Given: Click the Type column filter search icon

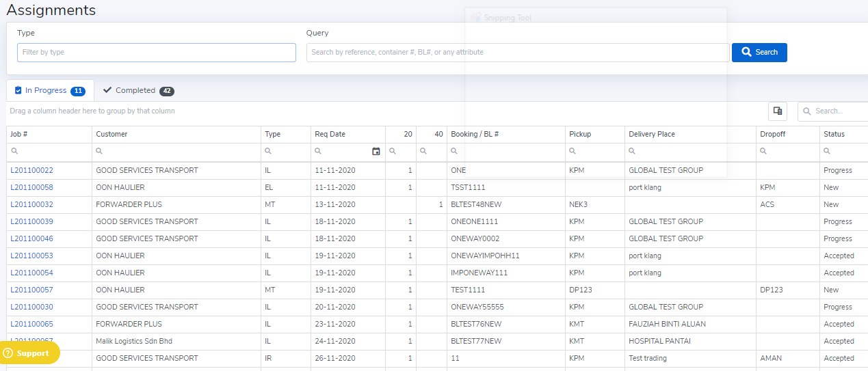Looking at the screenshot, I should 269,152.
